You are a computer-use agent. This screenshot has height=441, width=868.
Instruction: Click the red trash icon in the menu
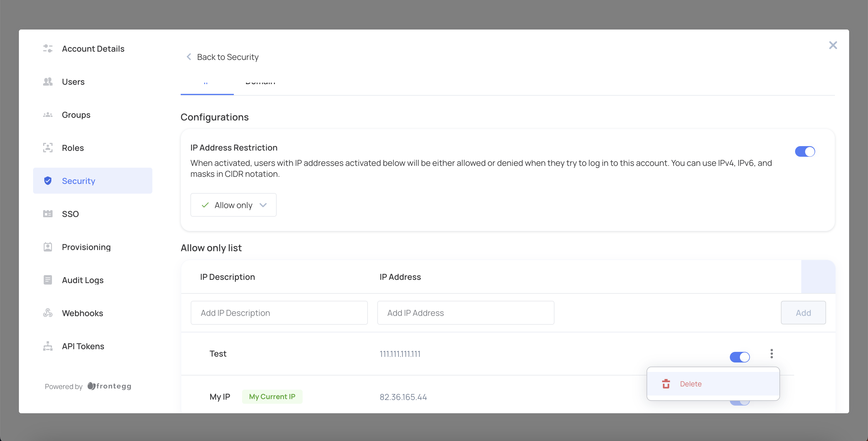click(666, 384)
